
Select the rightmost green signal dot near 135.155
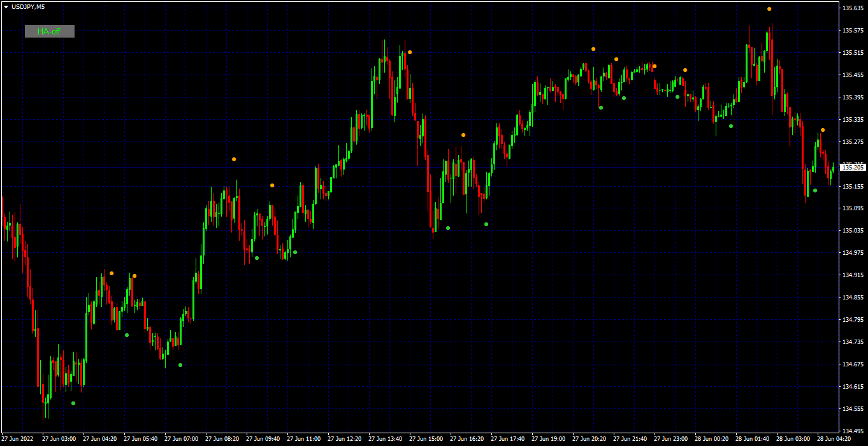pyautogui.click(x=815, y=191)
